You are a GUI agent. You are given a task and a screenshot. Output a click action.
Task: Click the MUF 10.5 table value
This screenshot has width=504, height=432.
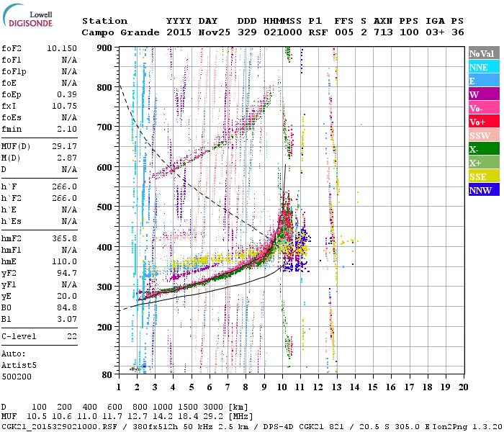click(x=37, y=416)
